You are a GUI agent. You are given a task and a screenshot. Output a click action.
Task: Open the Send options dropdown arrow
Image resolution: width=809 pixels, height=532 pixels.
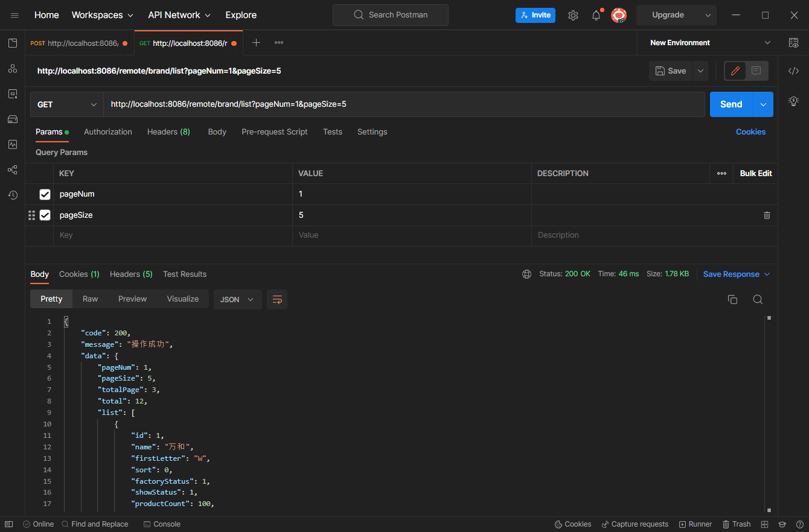click(x=763, y=104)
